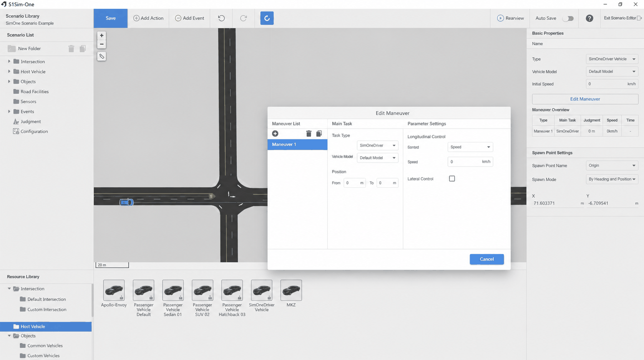Click the Save button
This screenshot has height=360, width=644.
pyautogui.click(x=111, y=18)
